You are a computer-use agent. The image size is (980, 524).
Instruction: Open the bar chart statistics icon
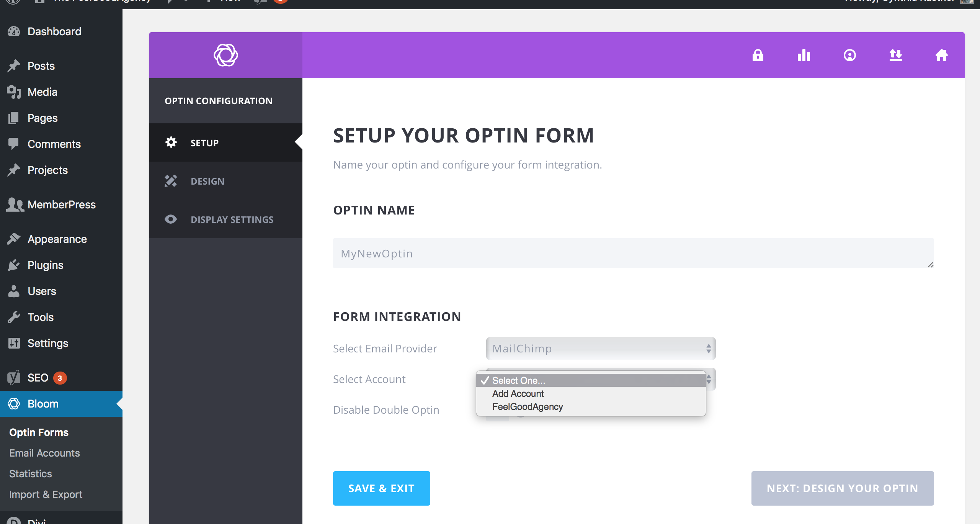click(x=804, y=55)
